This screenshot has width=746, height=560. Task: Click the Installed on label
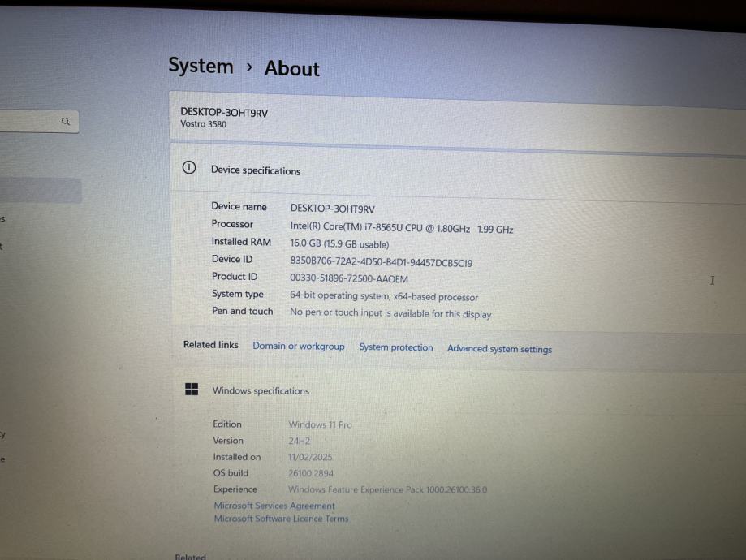coord(236,457)
